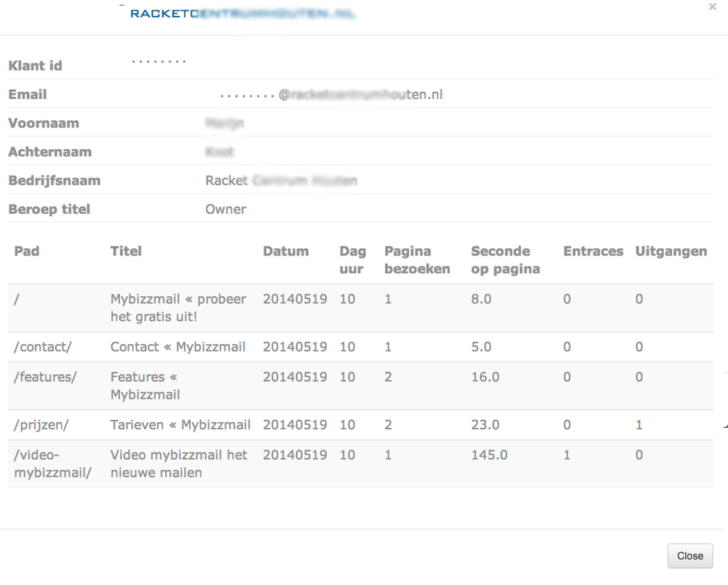Viewport: 728px width, 585px height.
Task: Select the root path '/' cell
Action: coord(17,299)
